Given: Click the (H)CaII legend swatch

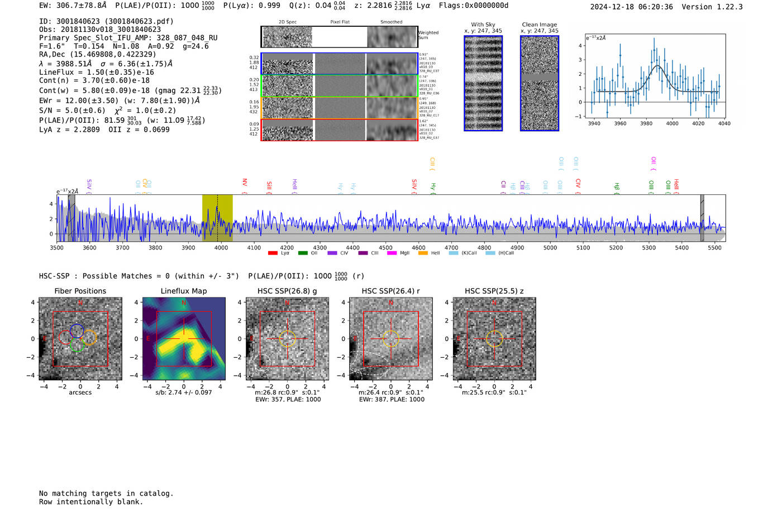Looking at the screenshot, I should click(490, 253).
